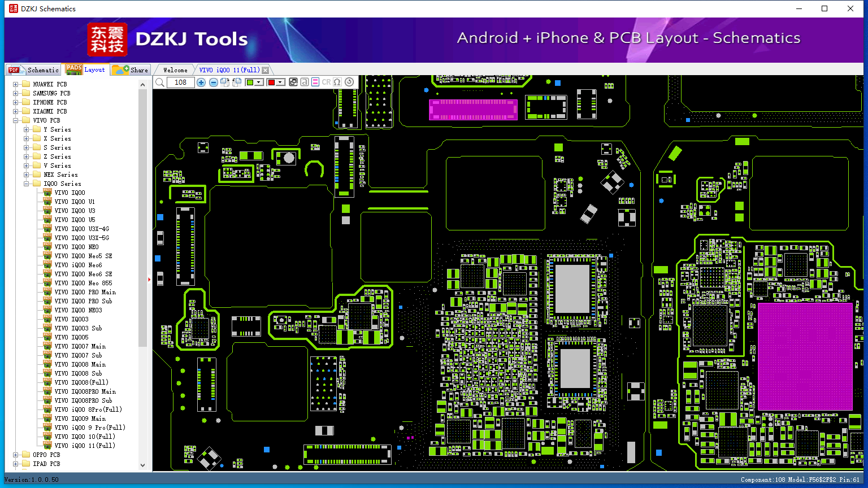This screenshot has height=488, width=868.
Task: Open VIVO IQOO7 Main tree entry
Action: click(80, 346)
